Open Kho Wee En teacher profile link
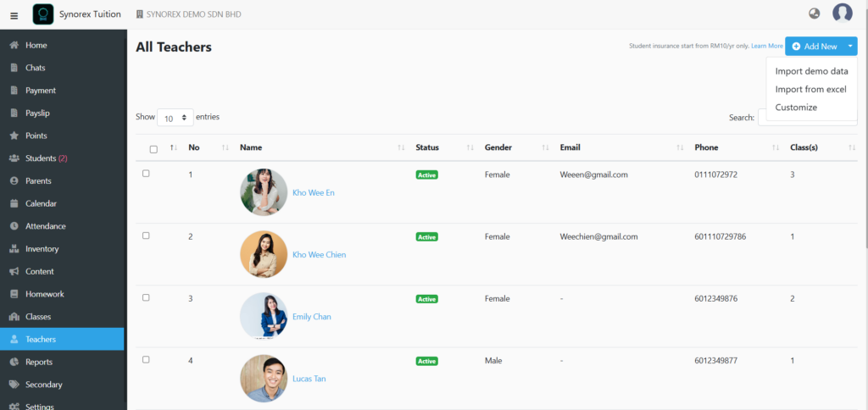Viewport: 868px width, 410px height. pos(314,193)
